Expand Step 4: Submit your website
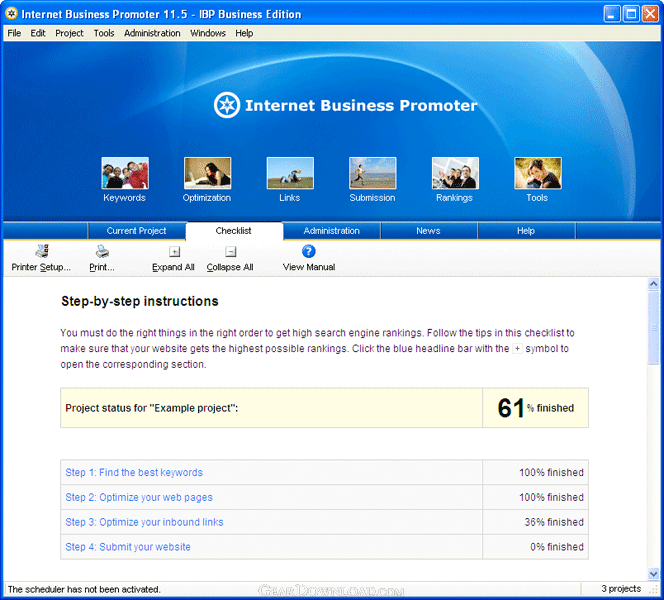 point(128,547)
